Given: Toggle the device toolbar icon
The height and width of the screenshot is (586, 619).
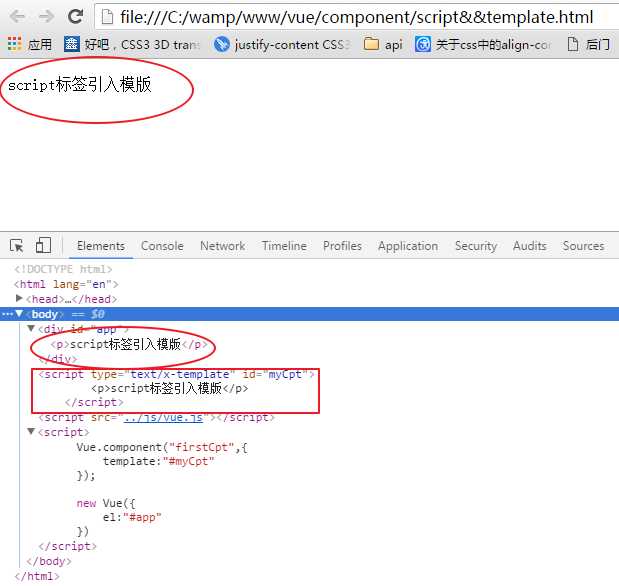Looking at the screenshot, I should coord(43,246).
